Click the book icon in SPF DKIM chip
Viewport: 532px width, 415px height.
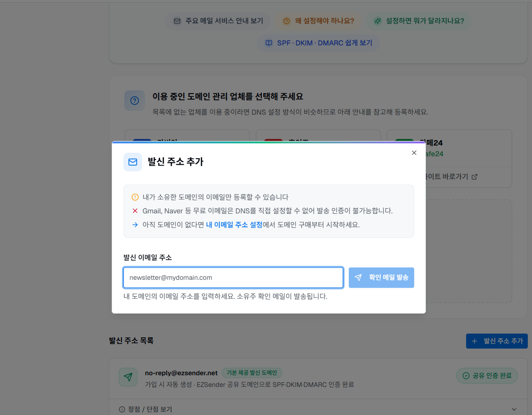tap(269, 43)
